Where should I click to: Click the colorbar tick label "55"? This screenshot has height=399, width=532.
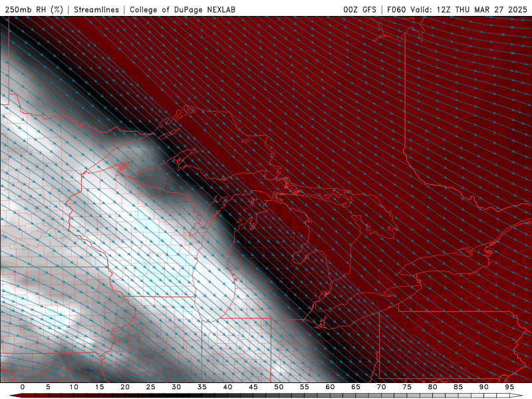click(305, 387)
